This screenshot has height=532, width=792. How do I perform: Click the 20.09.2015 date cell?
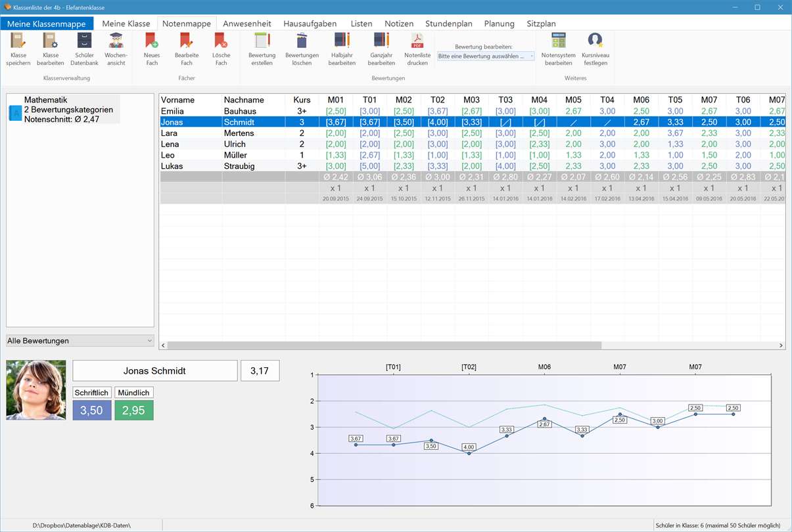pyautogui.click(x=336, y=198)
